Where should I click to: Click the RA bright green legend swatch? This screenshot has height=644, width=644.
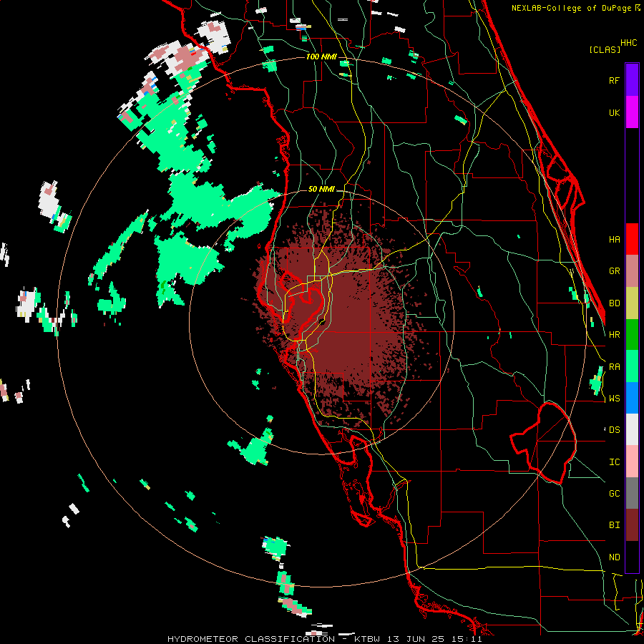pos(632,366)
